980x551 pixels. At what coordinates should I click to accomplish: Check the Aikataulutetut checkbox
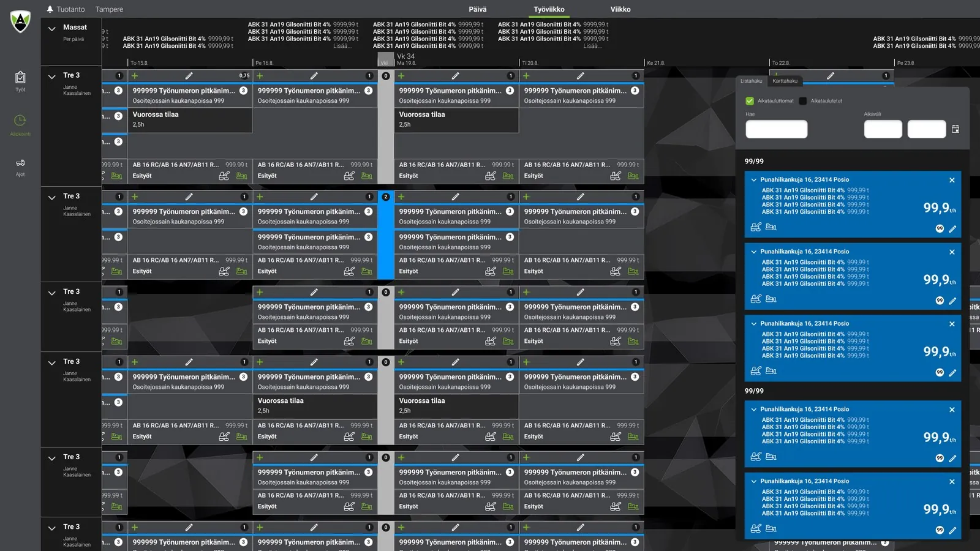pyautogui.click(x=802, y=101)
